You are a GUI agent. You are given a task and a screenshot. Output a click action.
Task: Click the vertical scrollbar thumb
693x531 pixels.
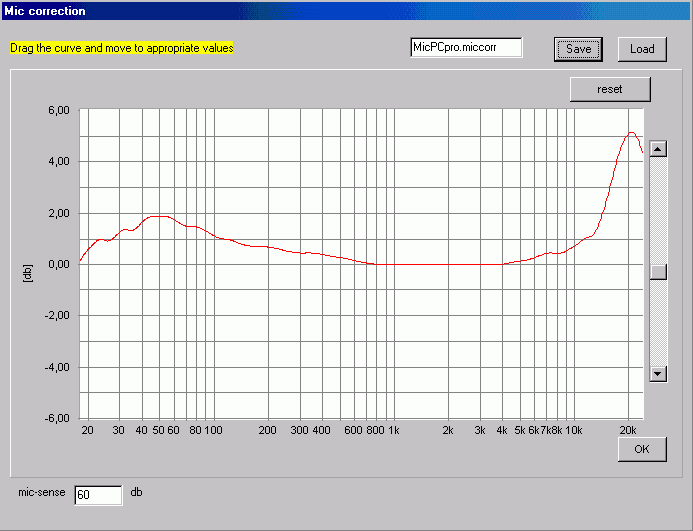(658, 272)
